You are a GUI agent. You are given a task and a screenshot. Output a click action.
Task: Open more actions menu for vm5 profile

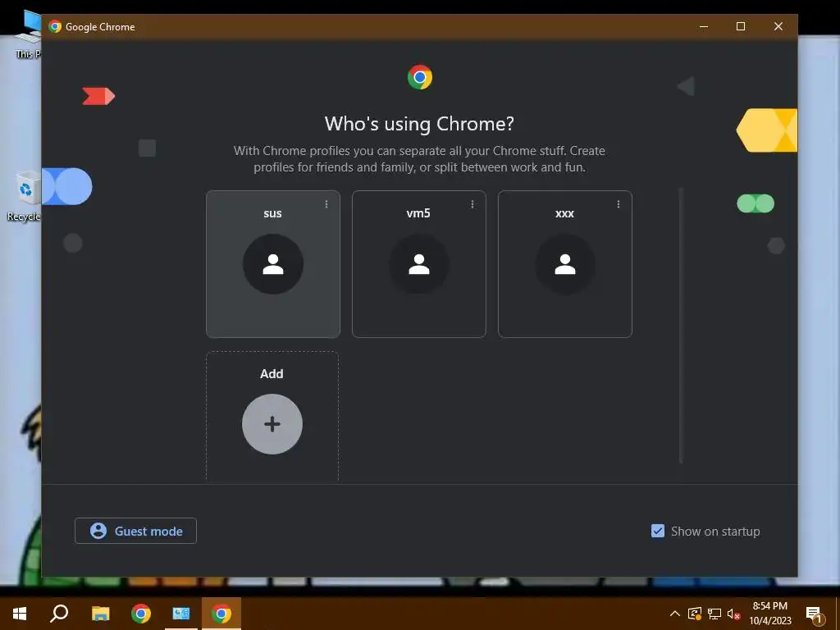click(472, 204)
